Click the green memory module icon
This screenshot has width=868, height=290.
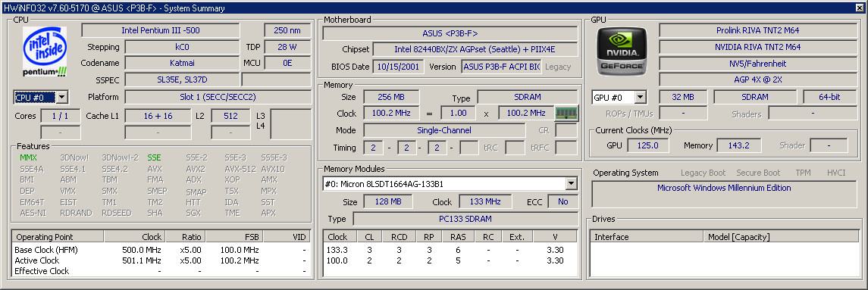pyautogui.click(x=566, y=114)
